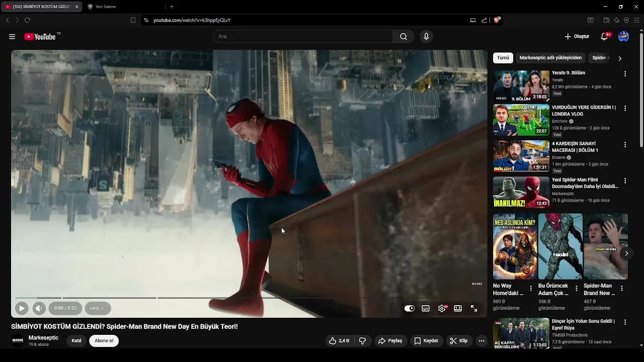Seek on the video progress bar
This screenshot has height=362, width=644.
249,298
